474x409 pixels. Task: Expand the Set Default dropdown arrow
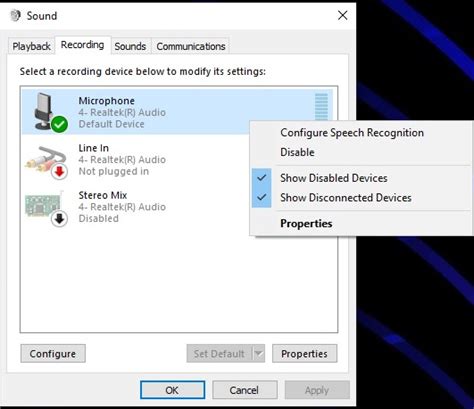259,353
